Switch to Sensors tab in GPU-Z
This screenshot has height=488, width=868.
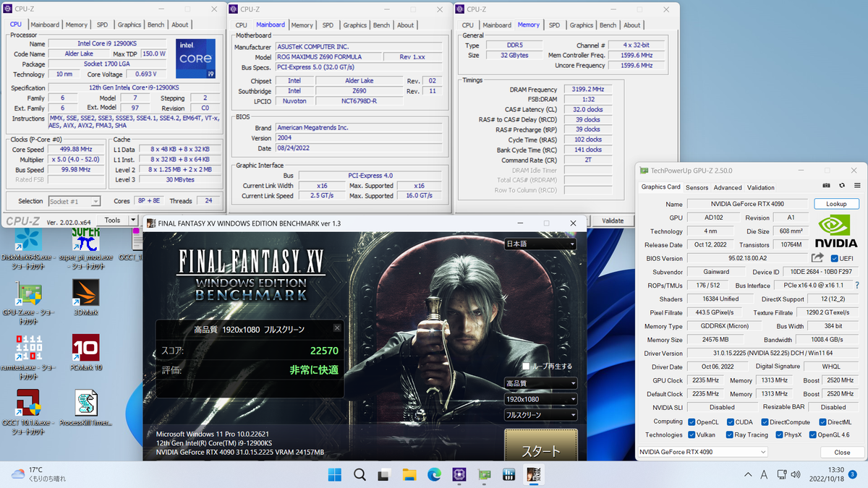[x=697, y=187]
